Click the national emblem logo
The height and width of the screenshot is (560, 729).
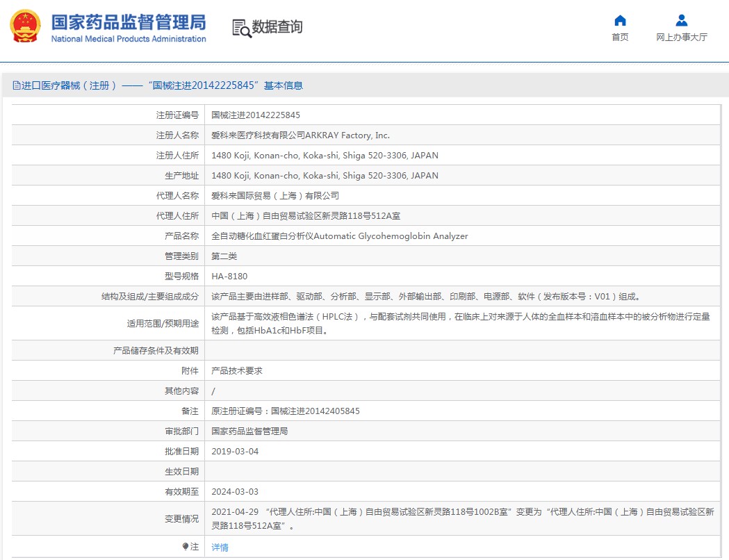(26, 26)
